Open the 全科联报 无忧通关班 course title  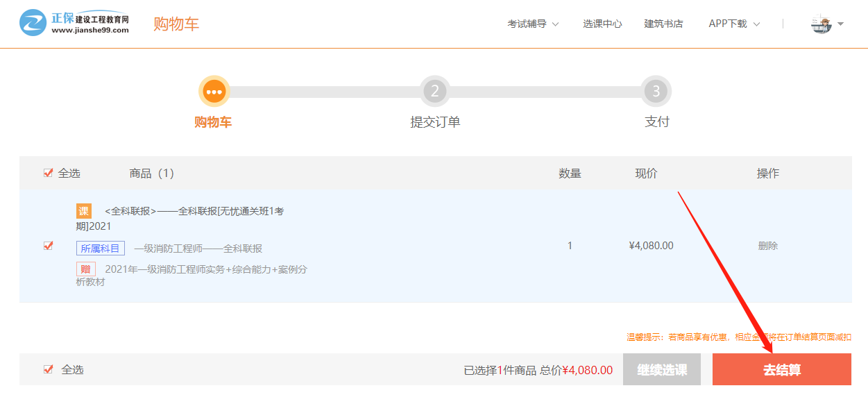[194, 211]
